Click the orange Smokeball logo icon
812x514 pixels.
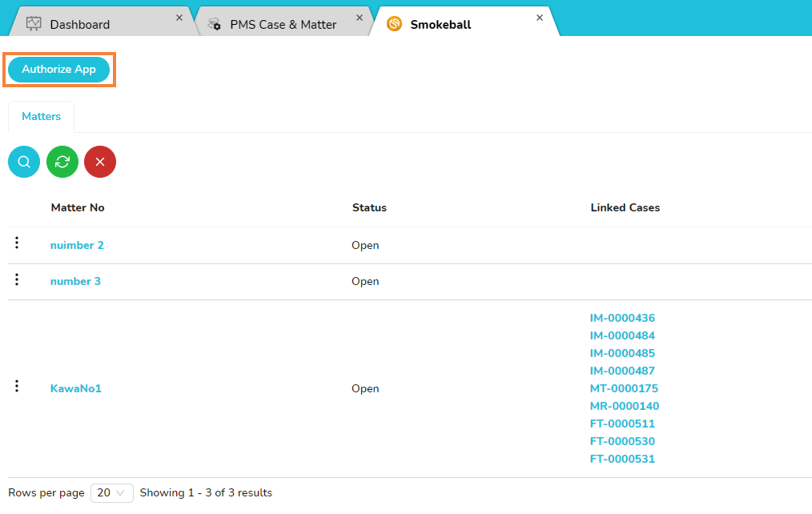click(x=394, y=24)
